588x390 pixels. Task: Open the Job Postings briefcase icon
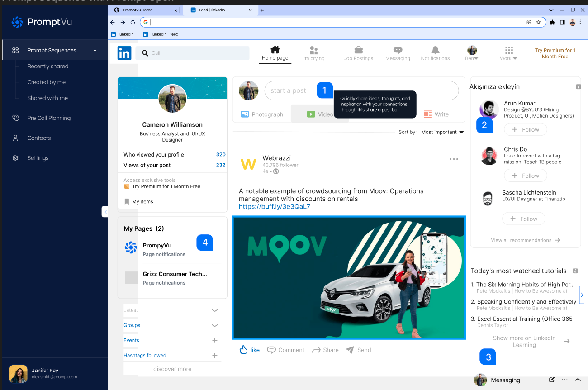point(358,50)
